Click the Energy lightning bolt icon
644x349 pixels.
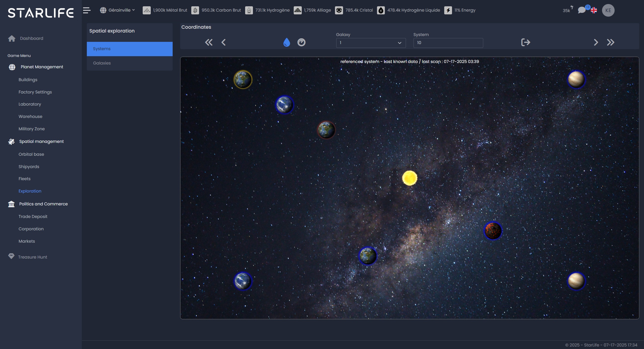pos(448,10)
